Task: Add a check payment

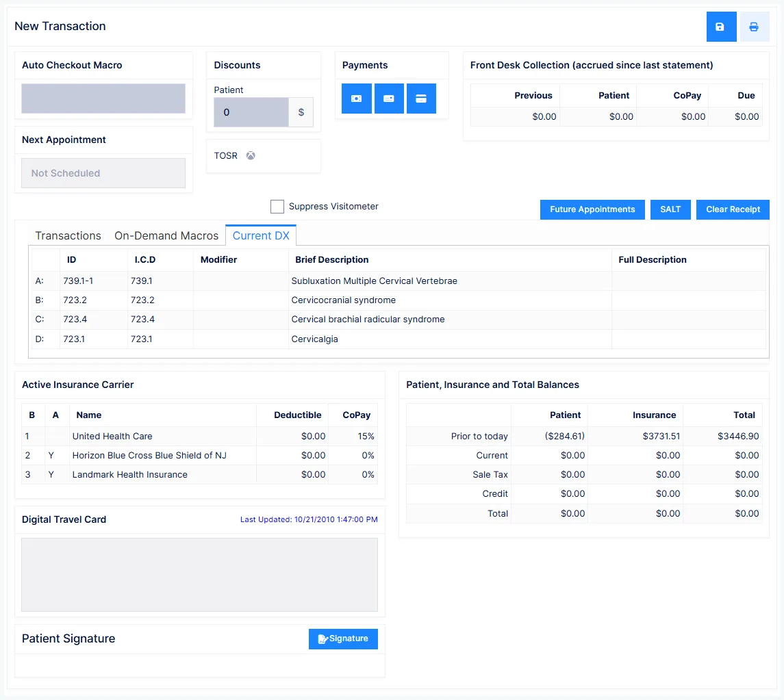Action: (389, 99)
